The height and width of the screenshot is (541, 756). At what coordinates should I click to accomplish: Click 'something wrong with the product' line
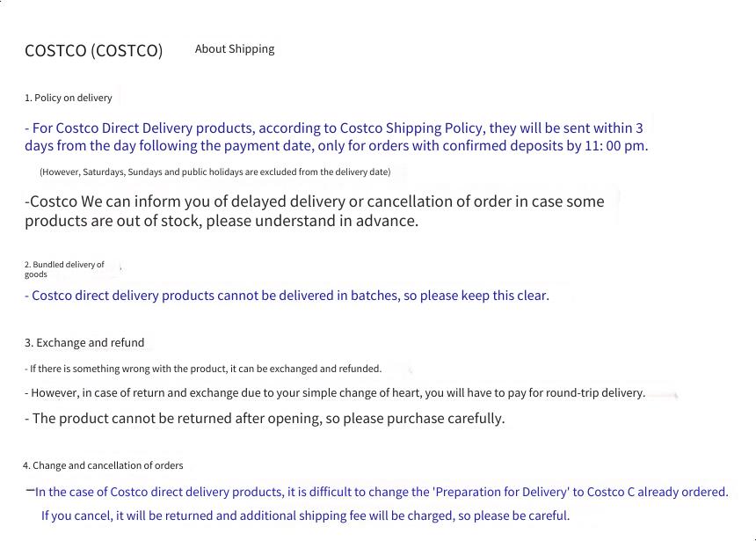pyautogui.click(x=203, y=369)
